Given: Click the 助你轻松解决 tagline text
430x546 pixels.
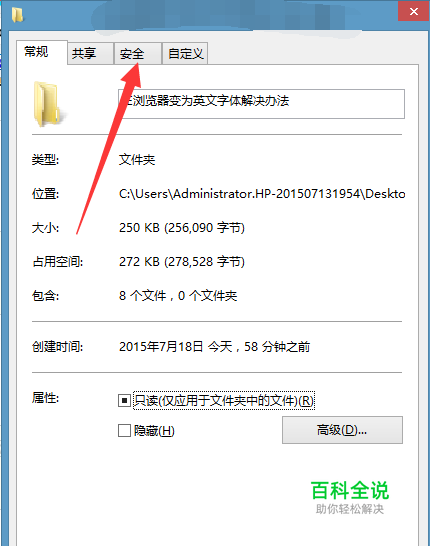Looking at the screenshot, I should [x=350, y=509].
